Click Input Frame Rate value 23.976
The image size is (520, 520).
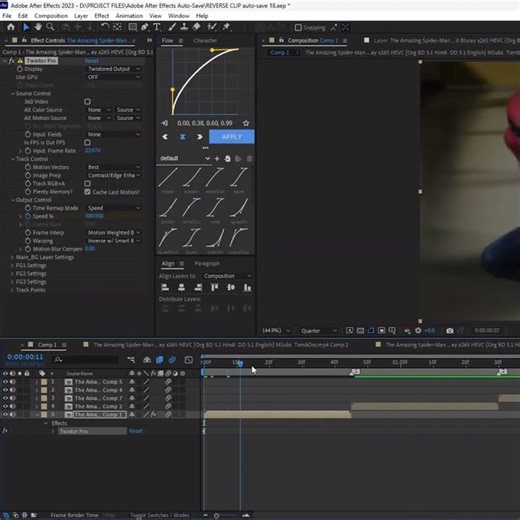[92, 151]
